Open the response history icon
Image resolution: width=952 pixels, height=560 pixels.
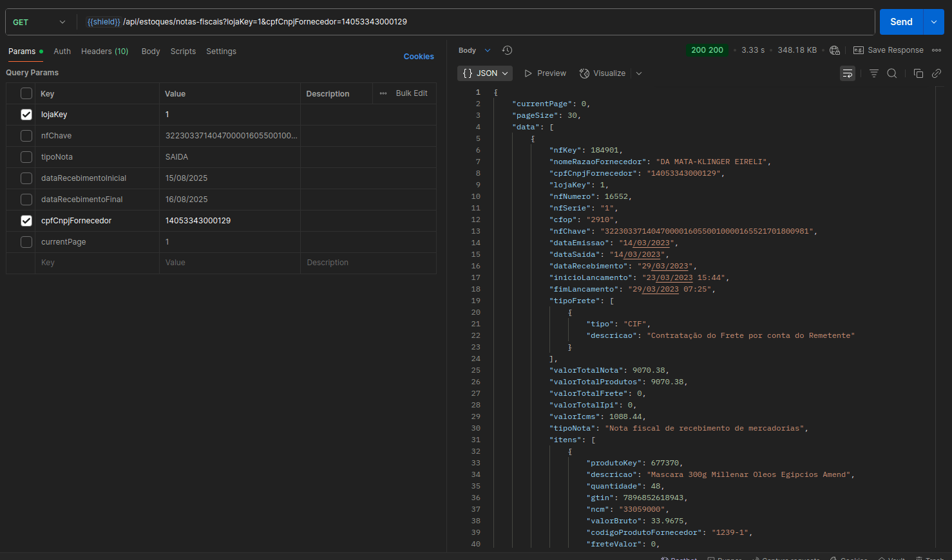[x=507, y=50]
